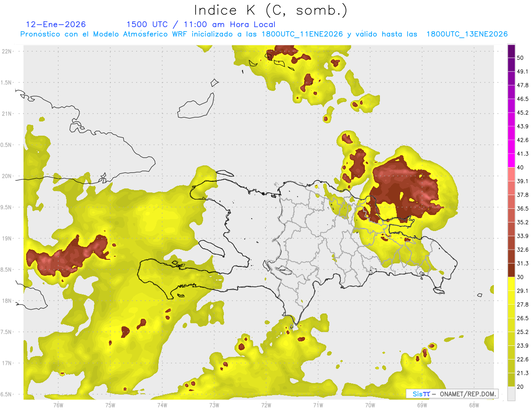Pick the dark brown band between 30 and 31.3
This screenshot has width=532, height=411.
(511, 270)
